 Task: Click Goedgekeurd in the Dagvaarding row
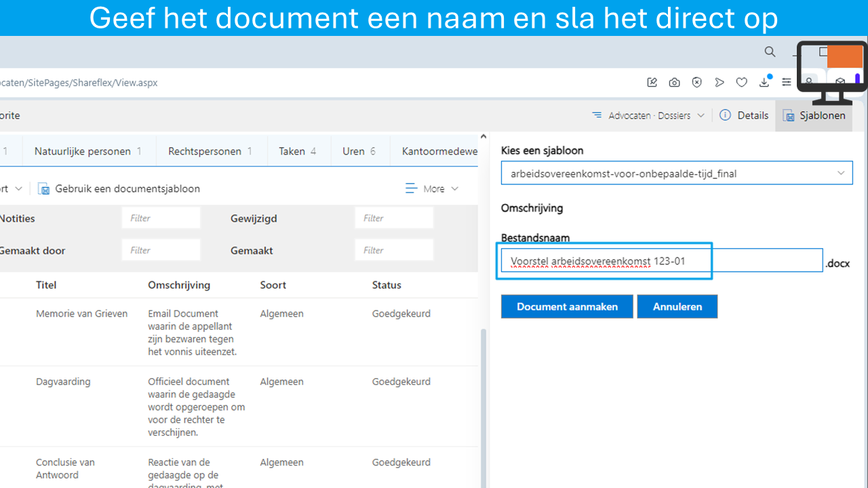click(x=401, y=382)
